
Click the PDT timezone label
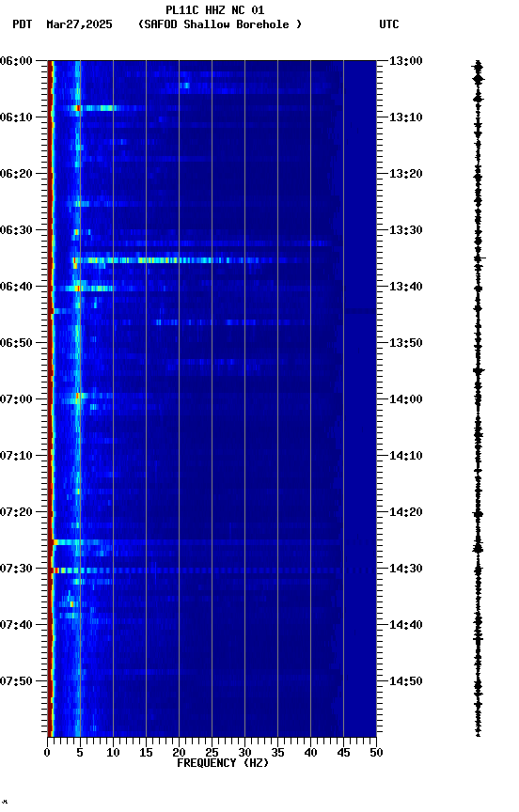click(x=23, y=24)
